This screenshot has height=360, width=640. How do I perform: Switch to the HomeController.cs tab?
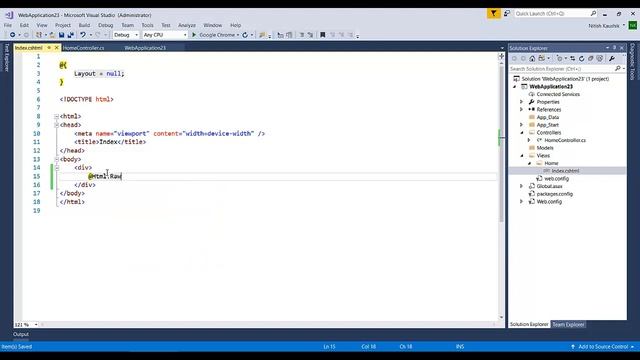point(84,48)
